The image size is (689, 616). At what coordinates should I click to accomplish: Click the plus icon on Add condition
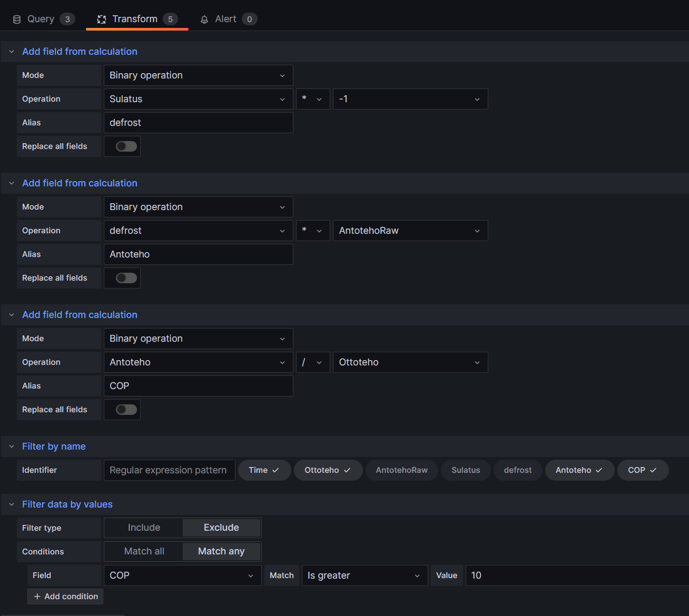[x=37, y=597]
